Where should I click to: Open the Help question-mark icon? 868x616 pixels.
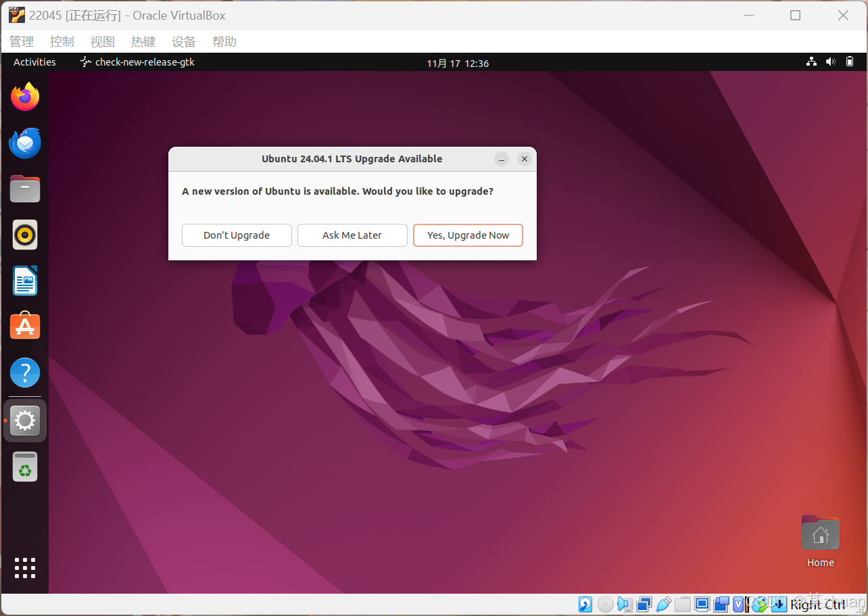25,373
